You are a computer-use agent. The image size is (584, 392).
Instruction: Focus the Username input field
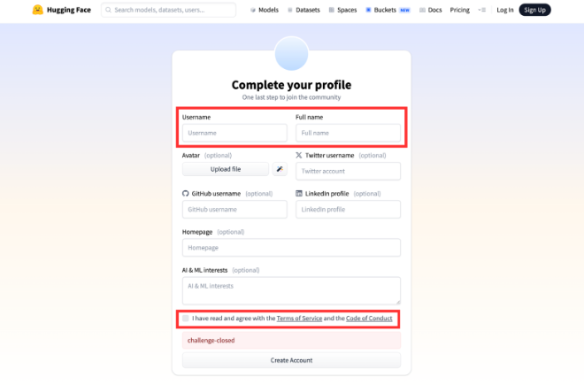(x=234, y=133)
